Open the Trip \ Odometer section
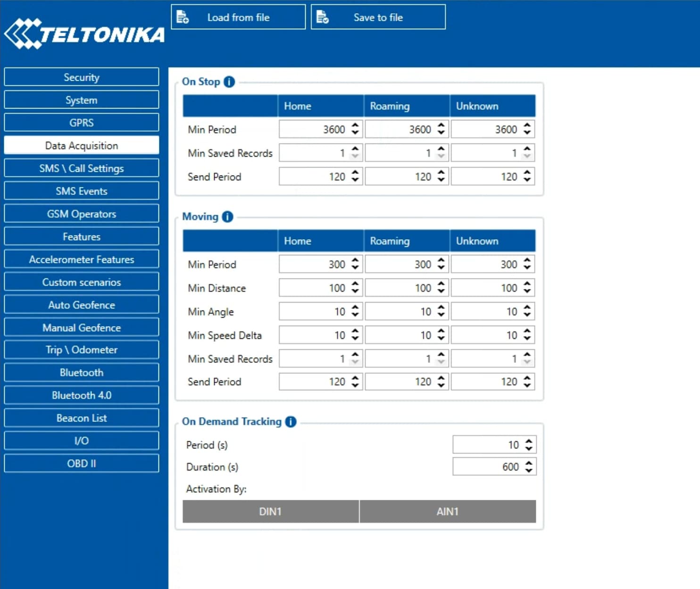The image size is (700, 589). pyautogui.click(x=82, y=350)
